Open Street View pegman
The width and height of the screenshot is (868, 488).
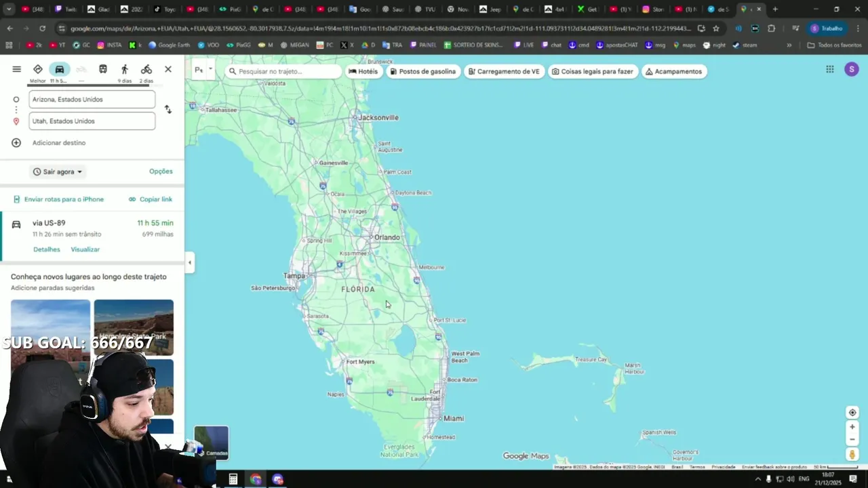point(852,455)
